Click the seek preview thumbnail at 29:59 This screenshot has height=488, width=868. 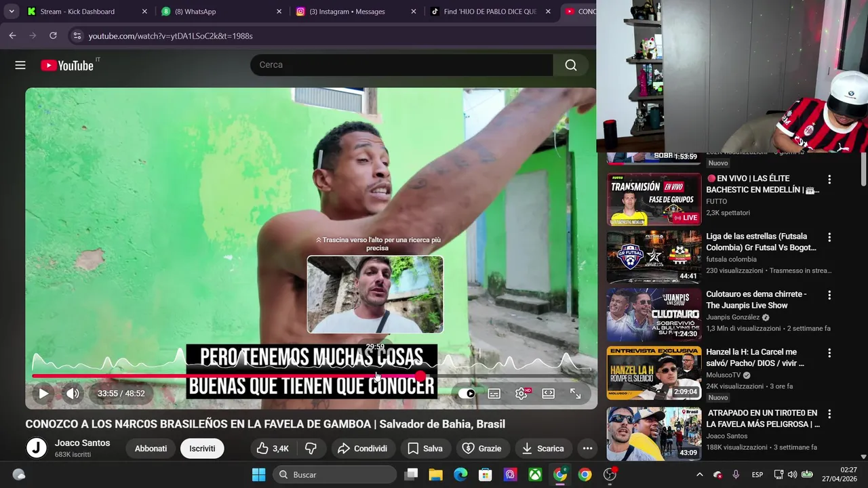[375, 294]
